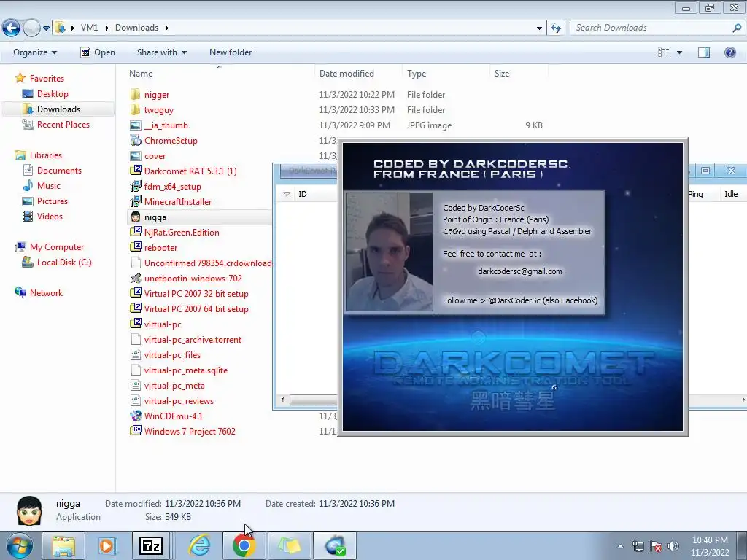Select the Libraries node
Screen dimensions: 747x560
click(46, 155)
